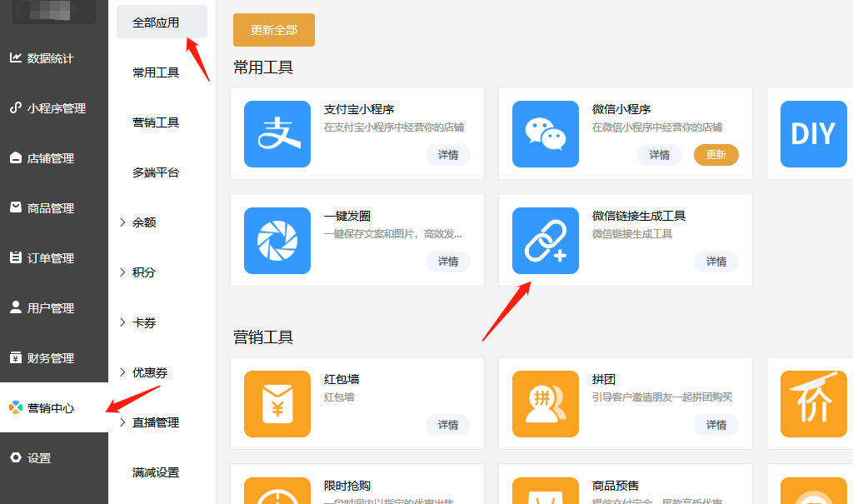Image resolution: width=853 pixels, height=504 pixels.
Task: Open the 微信链接生成工具 chain icon
Action: (x=546, y=241)
